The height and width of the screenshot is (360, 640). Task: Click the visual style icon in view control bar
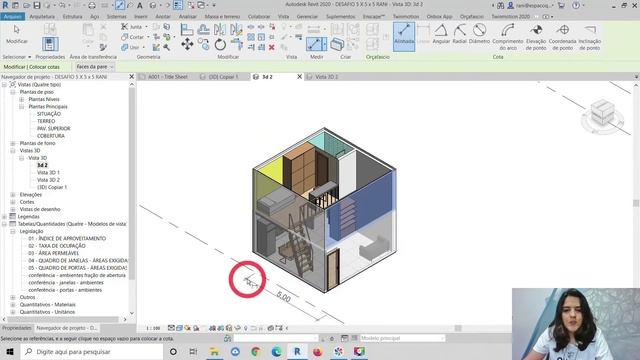click(179, 328)
